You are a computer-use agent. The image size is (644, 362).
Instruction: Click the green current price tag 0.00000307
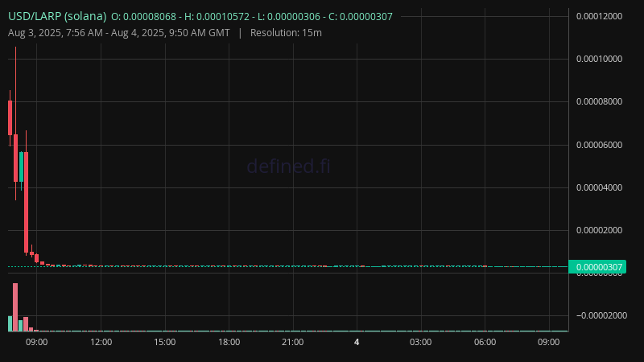597,267
